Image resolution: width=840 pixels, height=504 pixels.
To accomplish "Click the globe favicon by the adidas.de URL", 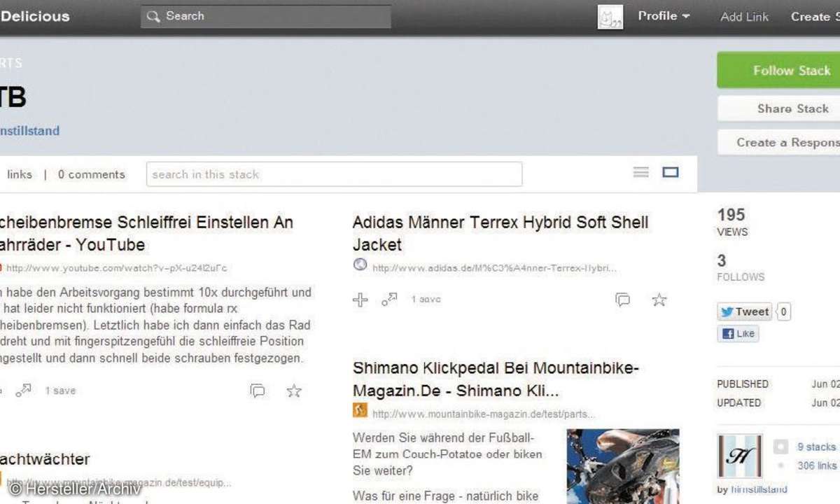I will [x=360, y=265].
